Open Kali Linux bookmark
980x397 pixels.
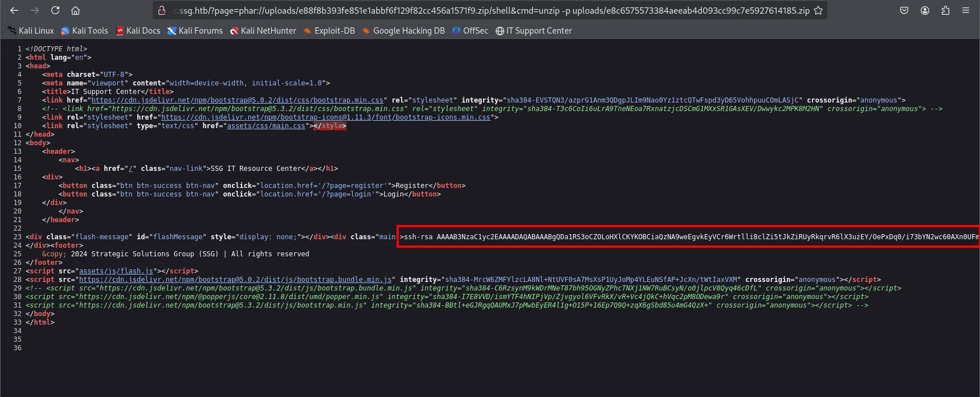tap(30, 31)
